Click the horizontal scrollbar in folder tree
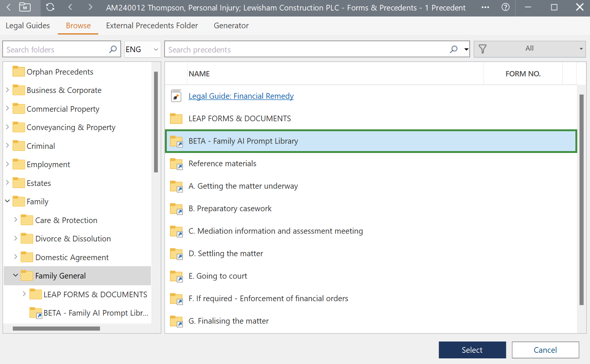The width and height of the screenshot is (590, 364). (x=56, y=328)
